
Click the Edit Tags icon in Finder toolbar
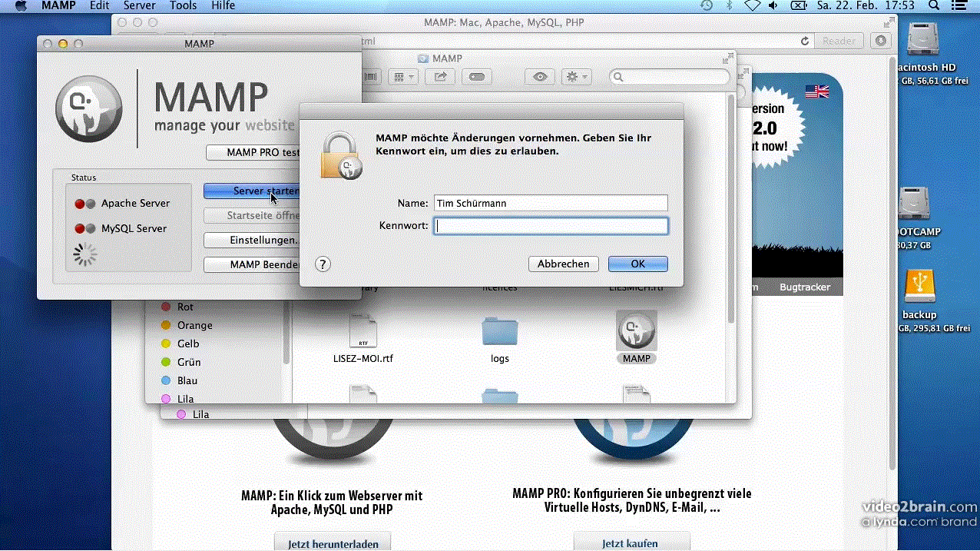pyautogui.click(x=476, y=77)
